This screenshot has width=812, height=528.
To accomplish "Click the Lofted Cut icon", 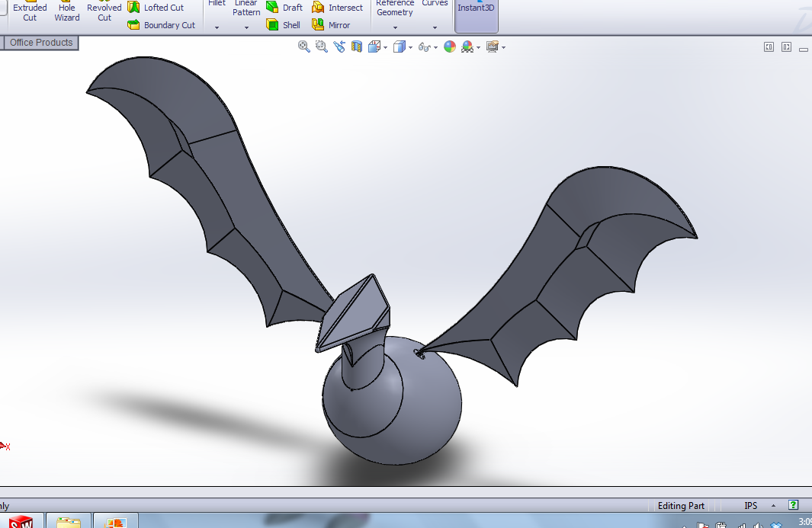I will click(x=133, y=8).
